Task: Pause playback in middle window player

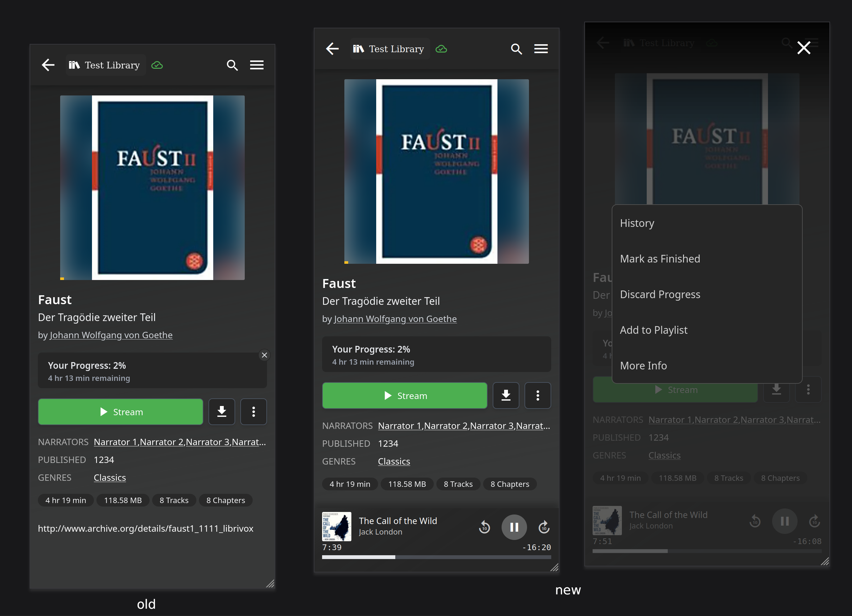Action: point(514,527)
